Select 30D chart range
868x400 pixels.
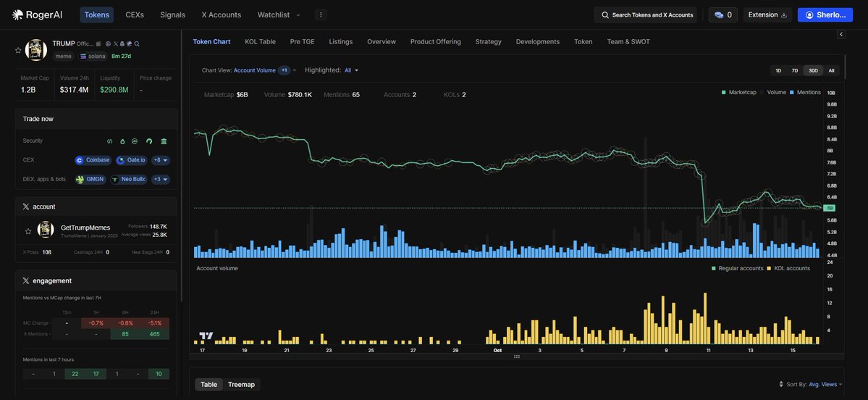tap(813, 70)
